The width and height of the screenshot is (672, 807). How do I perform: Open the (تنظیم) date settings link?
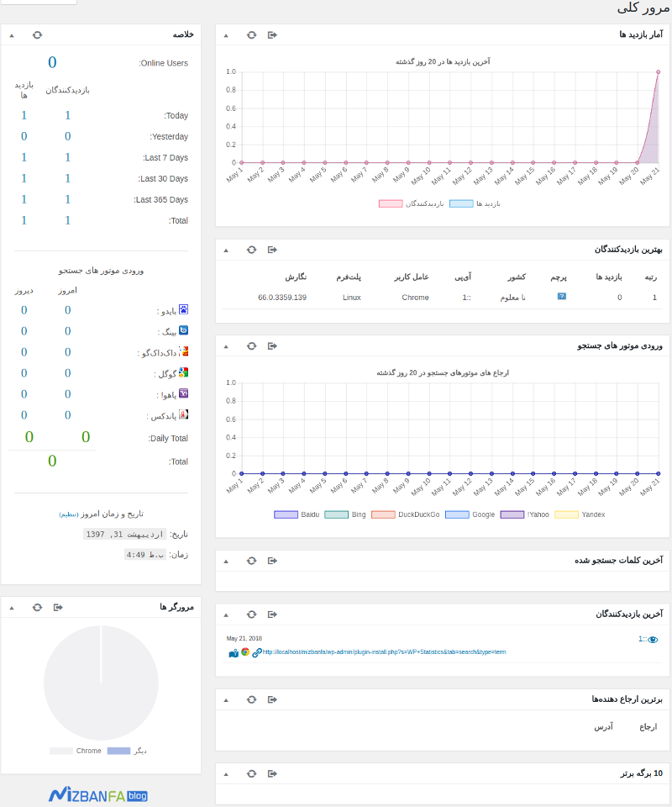coord(69,514)
